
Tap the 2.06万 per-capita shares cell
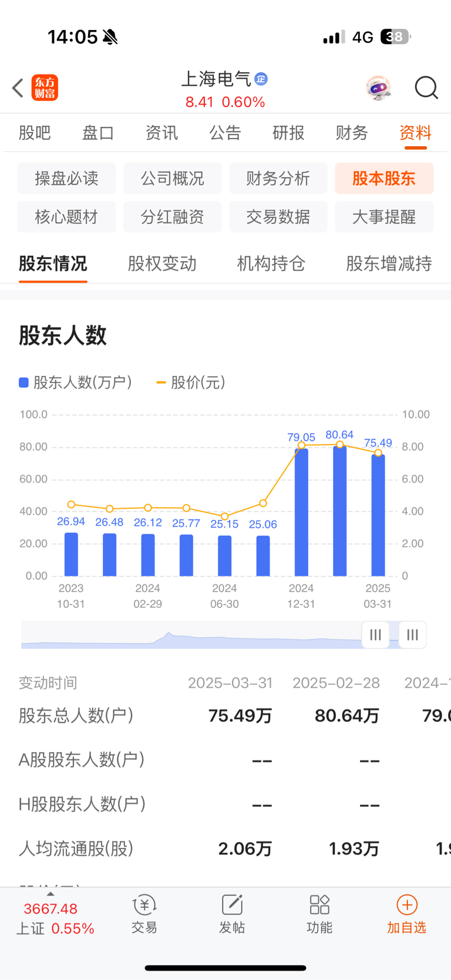[245, 849]
